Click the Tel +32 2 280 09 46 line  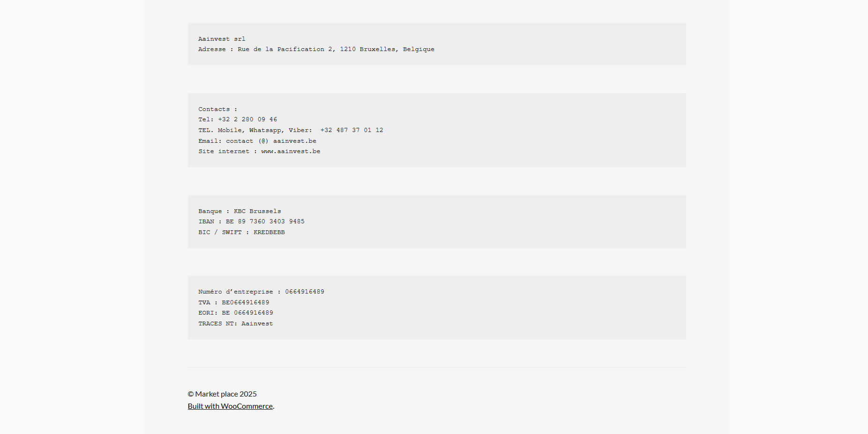[x=238, y=119]
